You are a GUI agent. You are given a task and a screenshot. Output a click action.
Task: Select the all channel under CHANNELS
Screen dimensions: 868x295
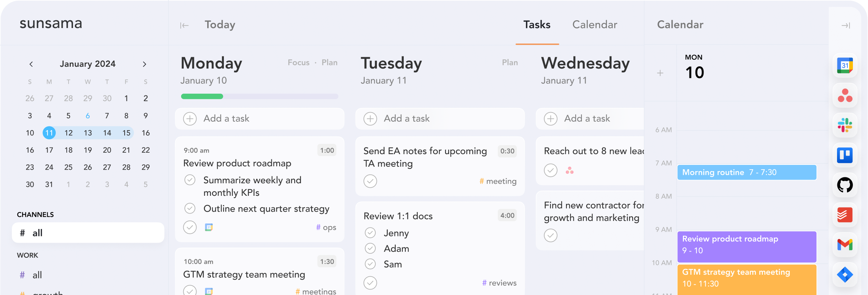pyautogui.click(x=88, y=233)
